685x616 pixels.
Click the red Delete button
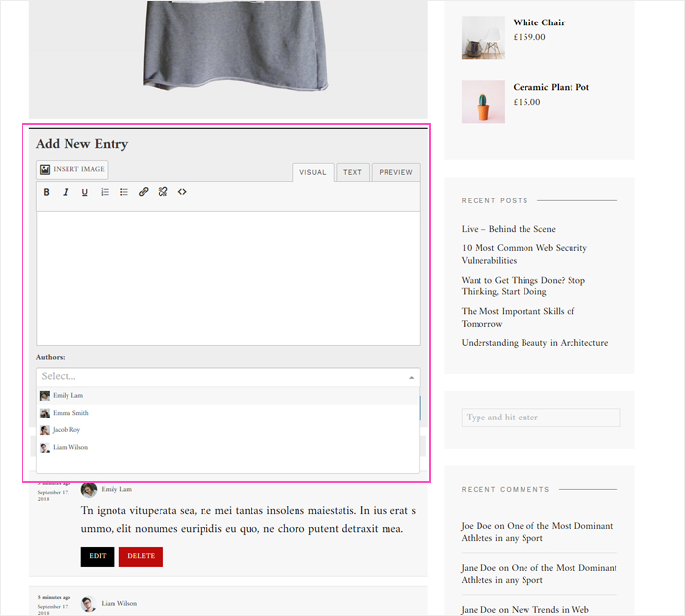tap(141, 556)
